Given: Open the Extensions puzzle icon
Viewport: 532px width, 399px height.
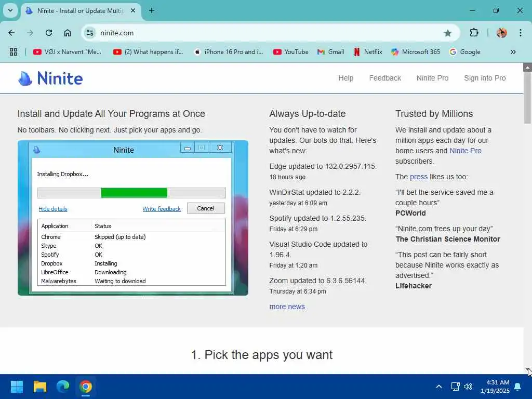Looking at the screenshot, I should (x=474, y=33).
